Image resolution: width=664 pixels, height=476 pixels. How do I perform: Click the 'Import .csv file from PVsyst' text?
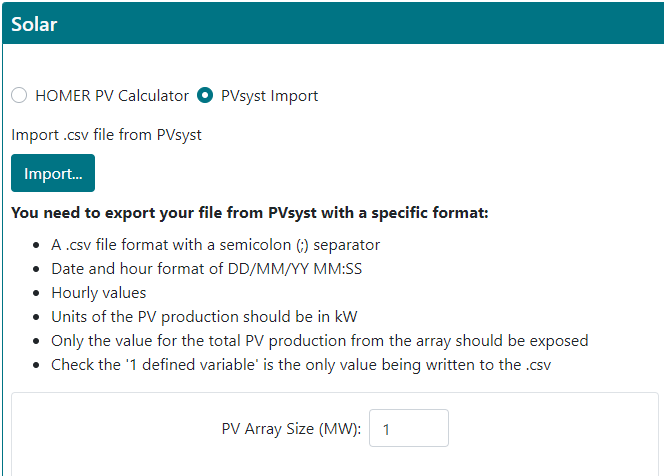(106, 134)
